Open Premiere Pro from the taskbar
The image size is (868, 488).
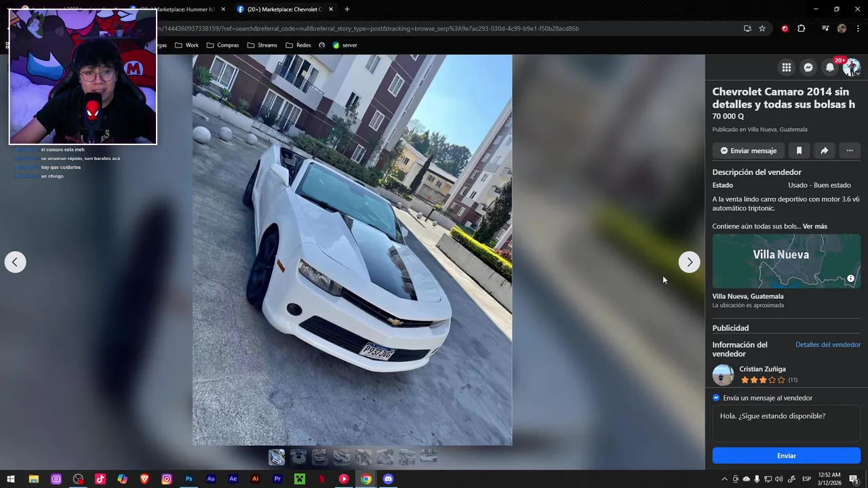click(277, 479)
